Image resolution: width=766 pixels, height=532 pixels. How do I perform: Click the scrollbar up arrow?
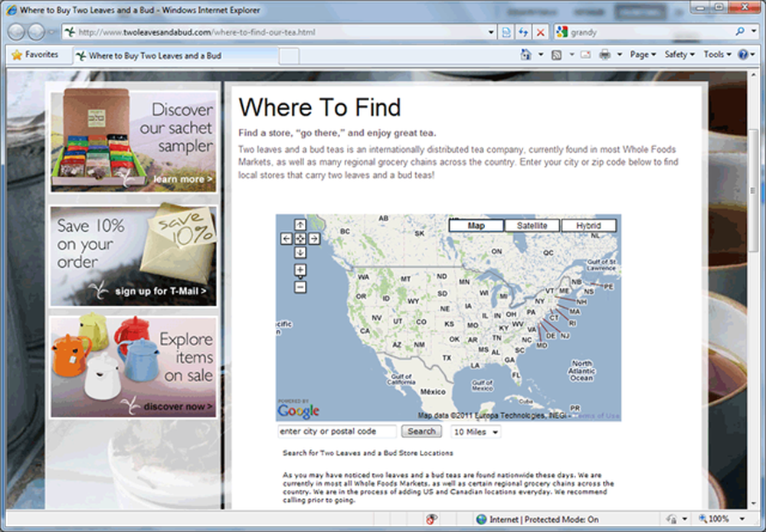coord(753,76)
